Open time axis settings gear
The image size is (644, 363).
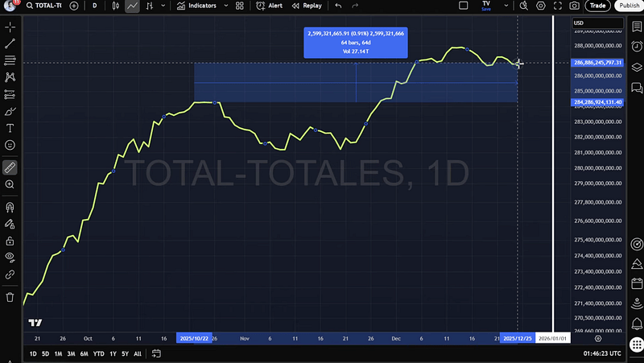(x=598, y=338)
